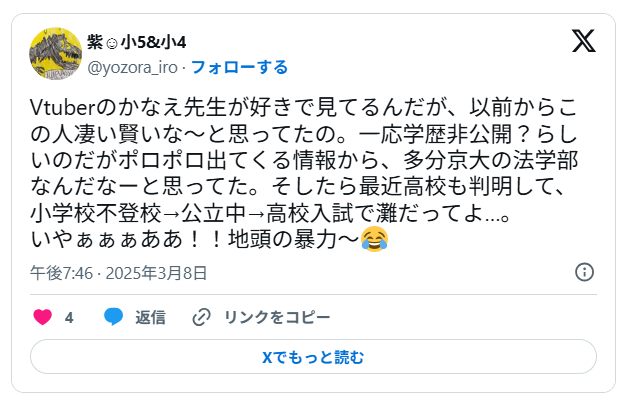The width and height of the screenshot is (630, 401).
Task: Open the timestamp 午後7:46 · 2025年3月8日
Action: point(119,273)
